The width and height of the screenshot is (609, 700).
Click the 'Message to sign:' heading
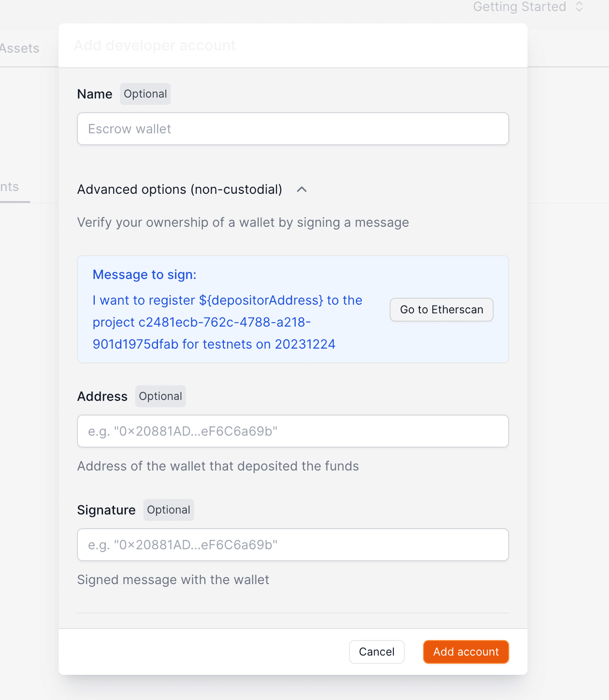[145, 274]
